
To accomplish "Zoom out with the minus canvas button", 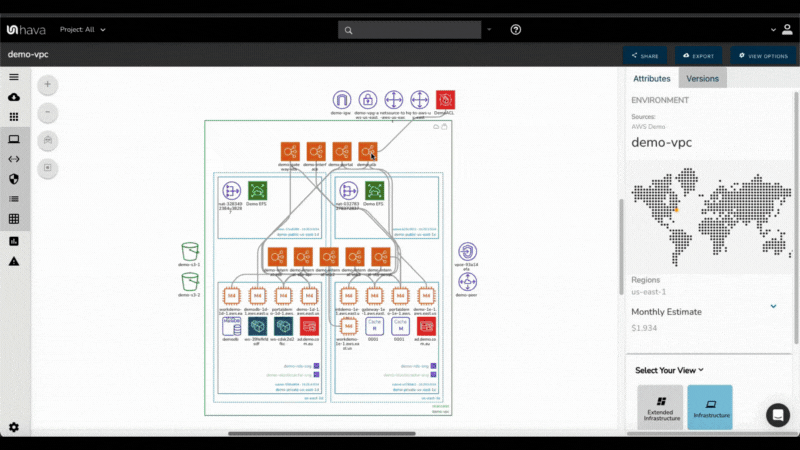I will click(x=47, y=112).
